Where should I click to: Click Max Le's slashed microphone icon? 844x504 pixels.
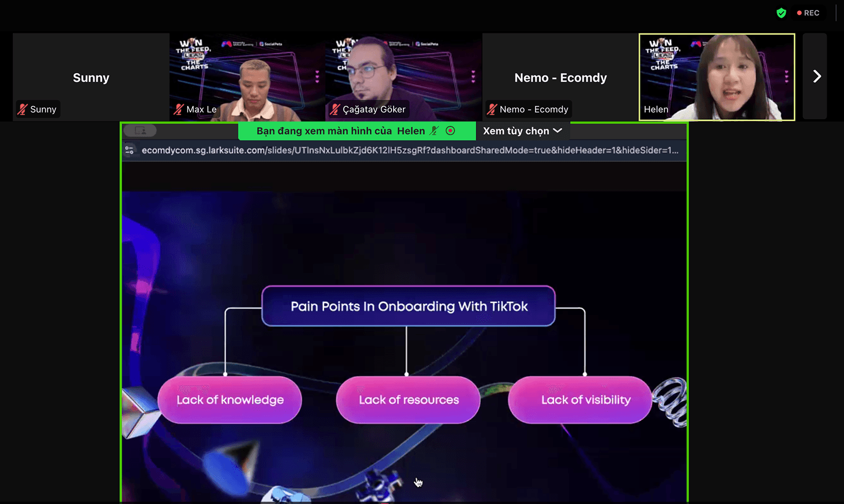coord(179,109)
